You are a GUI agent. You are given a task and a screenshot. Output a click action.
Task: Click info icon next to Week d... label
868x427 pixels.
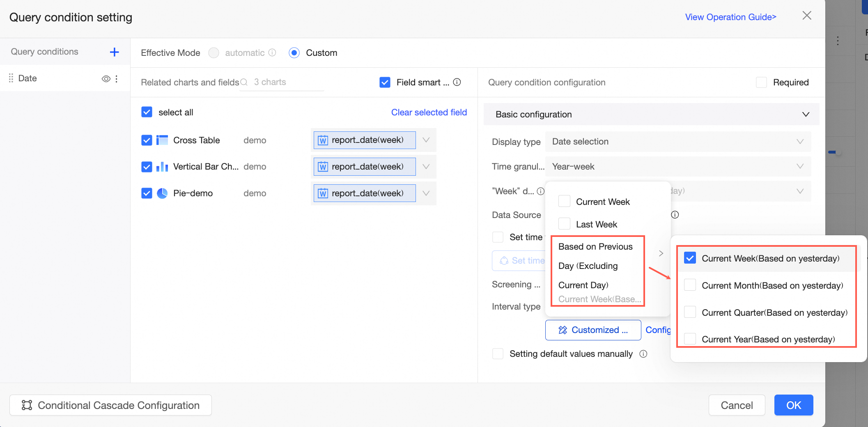pos(541,191)
